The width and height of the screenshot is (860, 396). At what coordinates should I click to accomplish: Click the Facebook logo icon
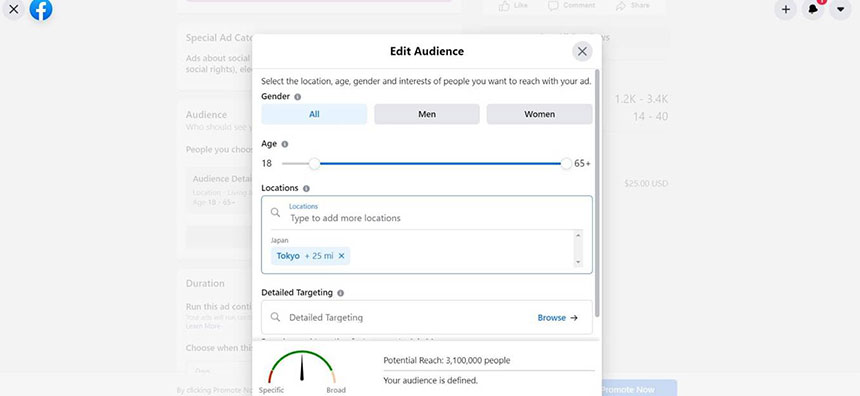pos(41,9)
